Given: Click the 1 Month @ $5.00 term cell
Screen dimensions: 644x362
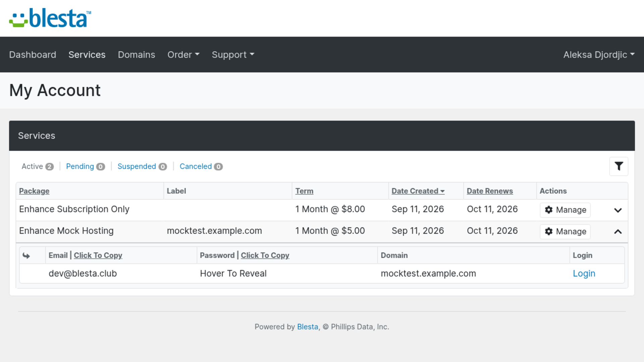Looking at the screenshot, I should coord(330,231).
